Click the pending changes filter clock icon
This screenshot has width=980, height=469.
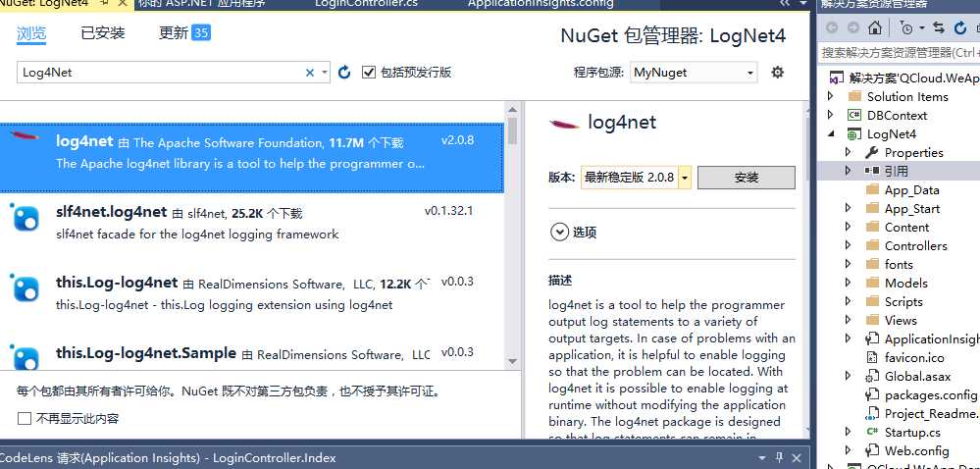[906, 27]
